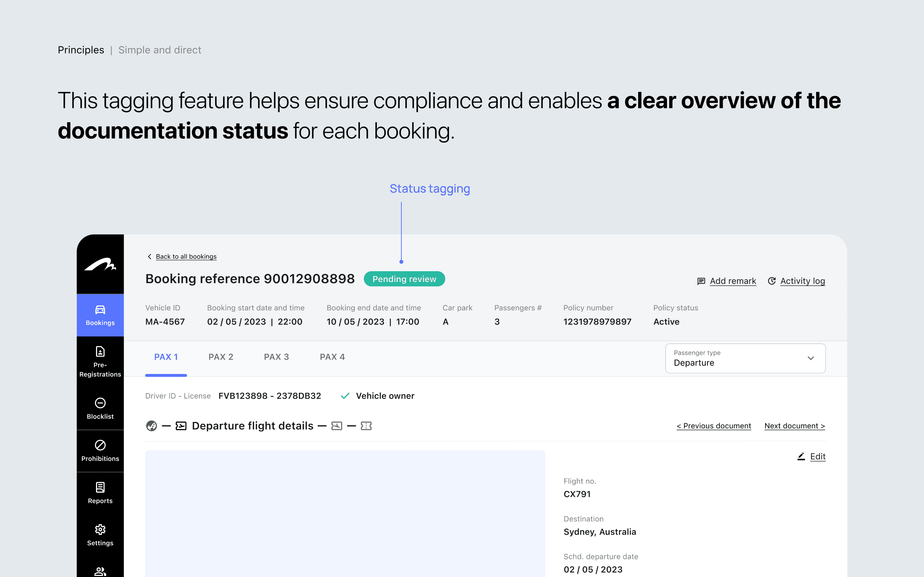
Task: Switch to the PAX 2 tab
Action: pyautogui.click(x=221, y=357)
